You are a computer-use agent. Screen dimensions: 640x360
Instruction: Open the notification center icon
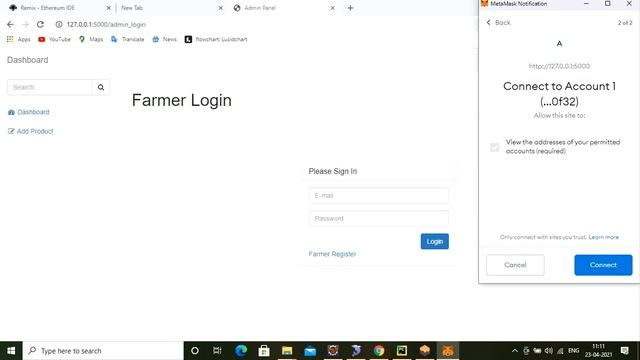tap(624, 351)
